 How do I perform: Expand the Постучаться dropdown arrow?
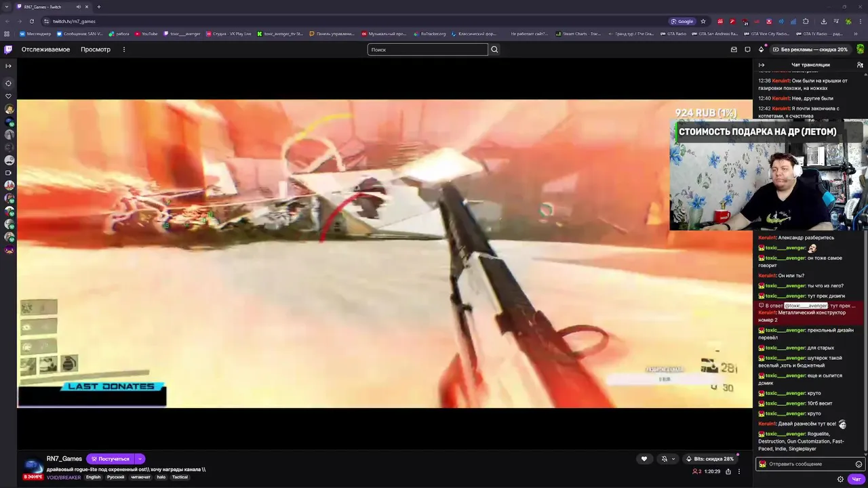point(140,459)
